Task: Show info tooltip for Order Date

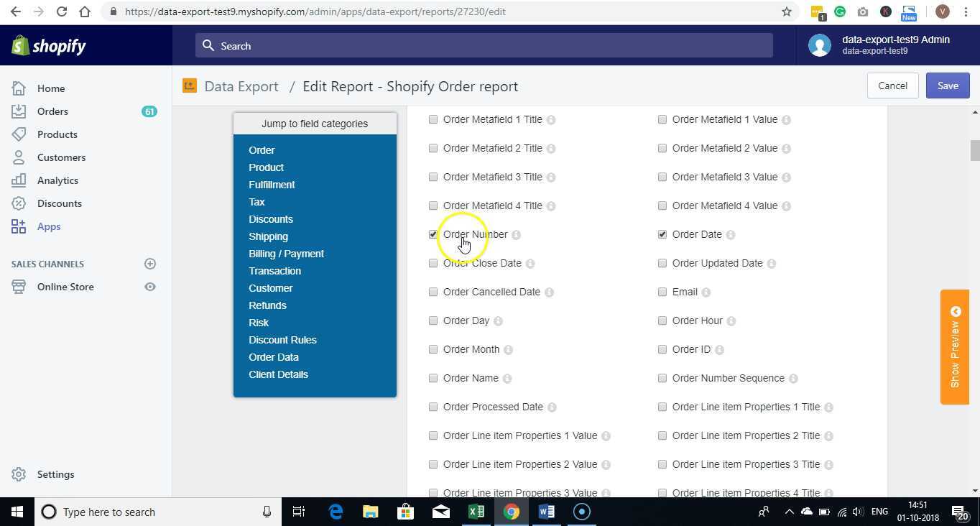Action: [x=730, y=234]
